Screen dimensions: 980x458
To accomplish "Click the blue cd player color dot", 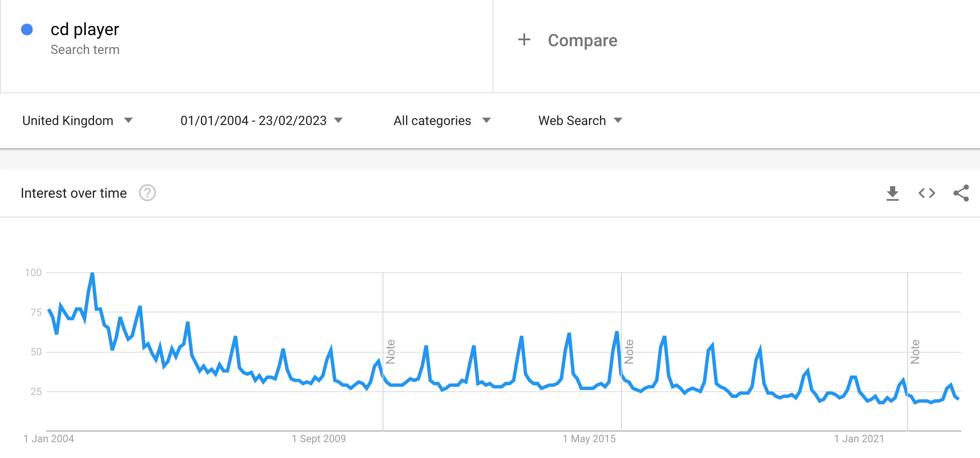I will point(27,30).
